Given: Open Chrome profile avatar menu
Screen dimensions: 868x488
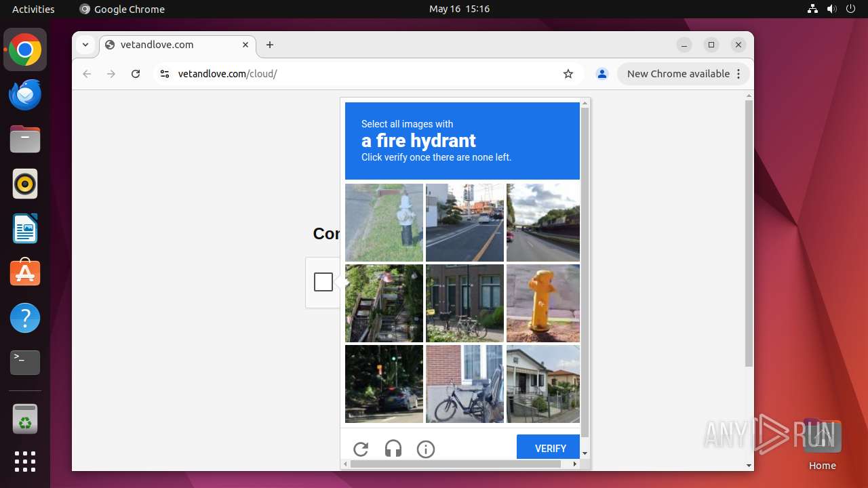Looking at the screenshot, I should pyautogui.click(x=601, y=74).
